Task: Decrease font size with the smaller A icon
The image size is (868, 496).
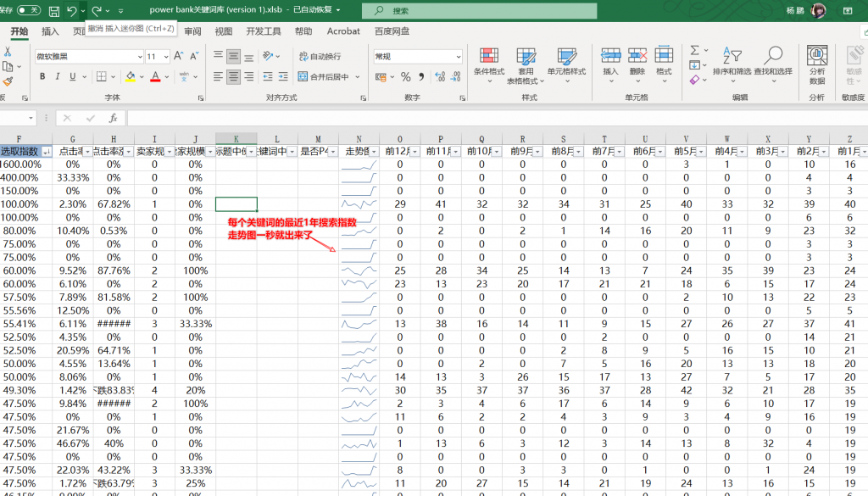Action: tap(194, 56)
